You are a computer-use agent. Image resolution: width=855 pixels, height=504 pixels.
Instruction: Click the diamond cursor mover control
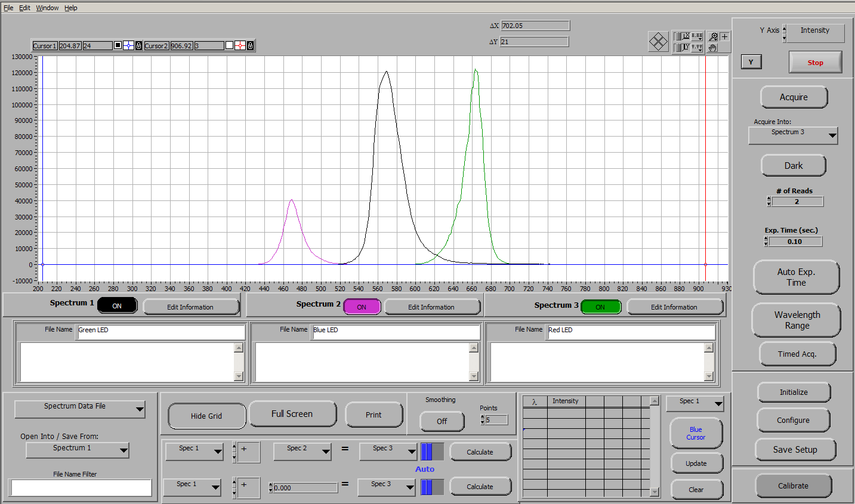[658, 42]
